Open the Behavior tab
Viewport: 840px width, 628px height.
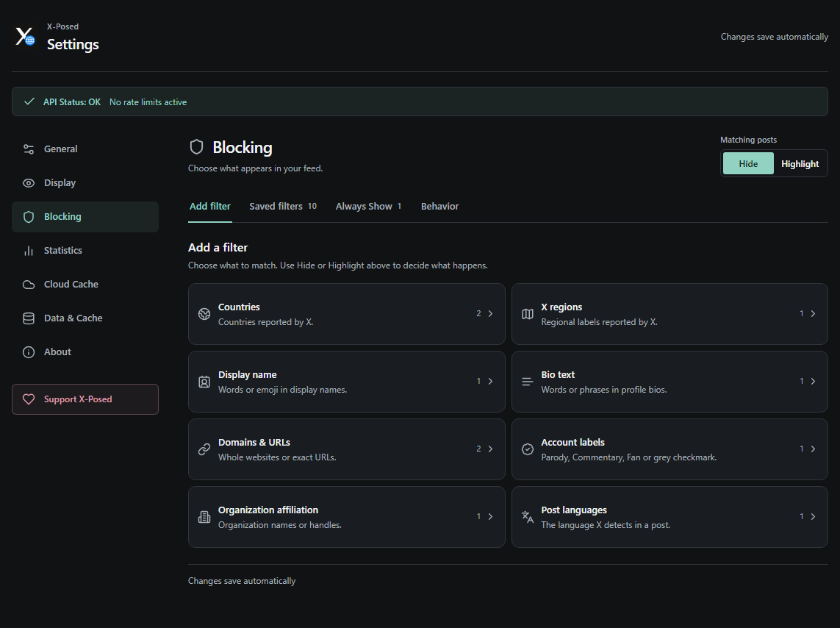coord(439,207)
